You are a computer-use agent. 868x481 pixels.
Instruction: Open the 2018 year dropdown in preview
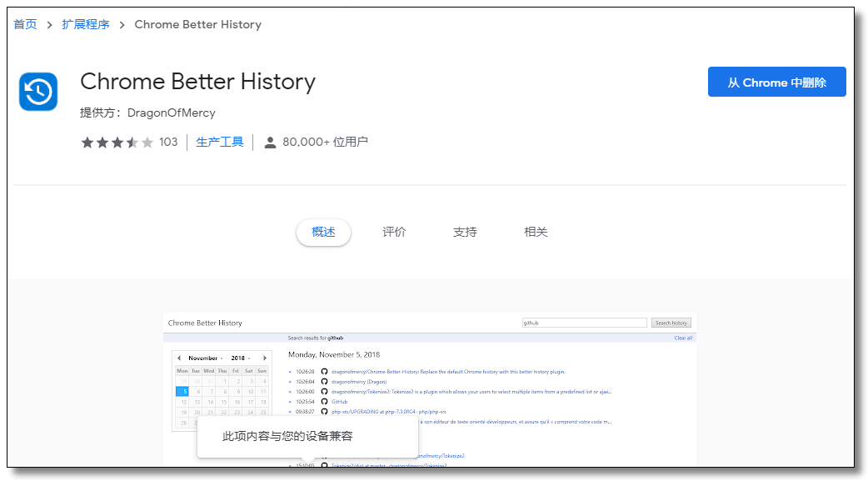pos(241,358)
